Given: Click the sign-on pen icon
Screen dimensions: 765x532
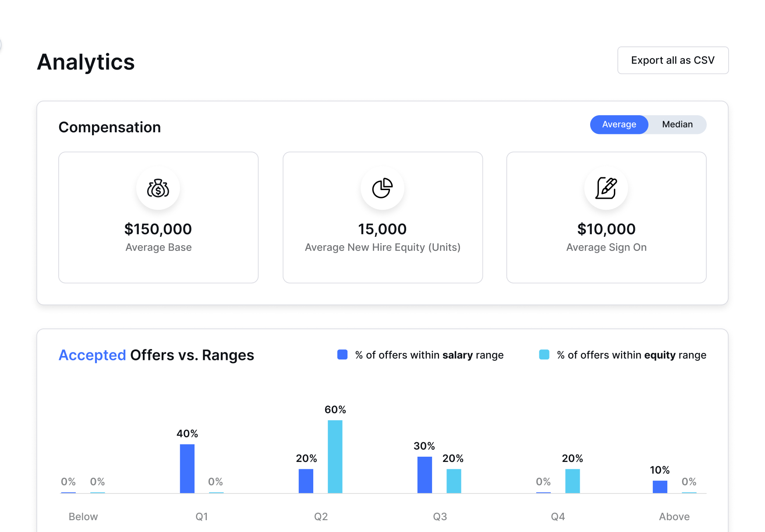Looking at the screenshot, I should click(x=606, y=188).
